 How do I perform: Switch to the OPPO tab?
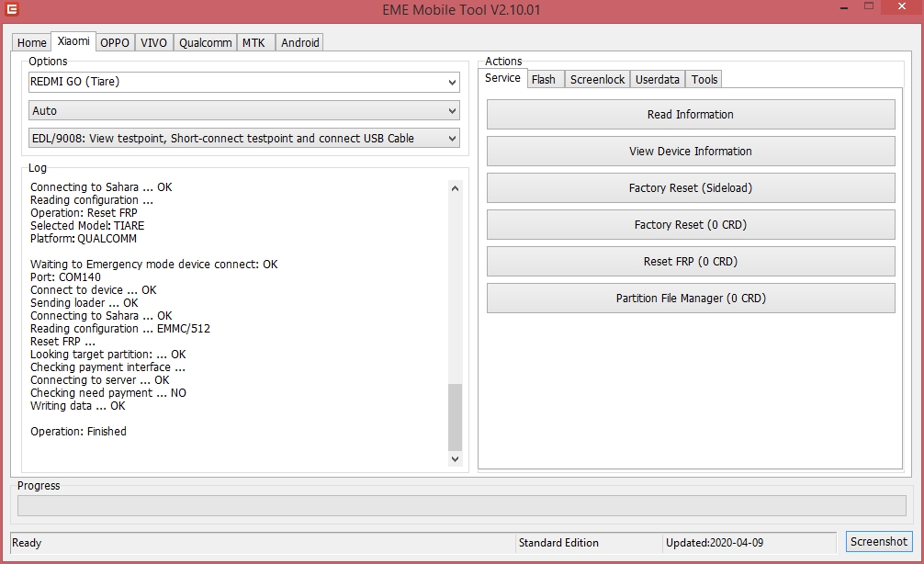(115, 42)
